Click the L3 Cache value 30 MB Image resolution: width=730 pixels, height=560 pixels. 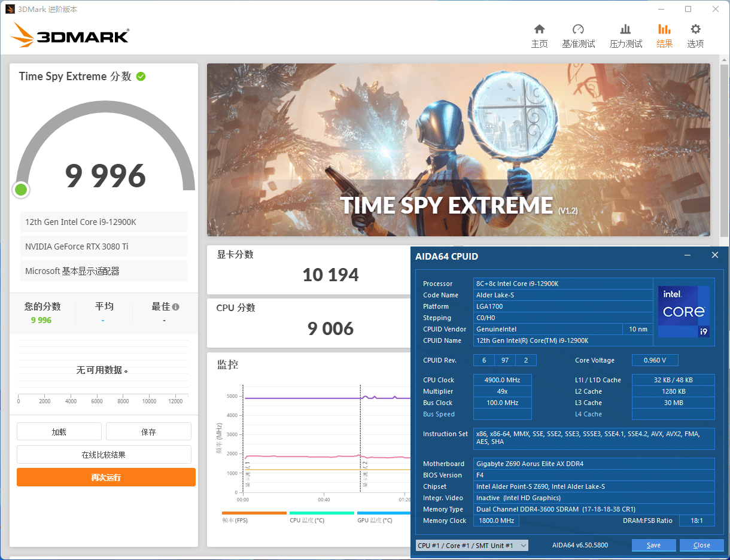tap(673, 403)
